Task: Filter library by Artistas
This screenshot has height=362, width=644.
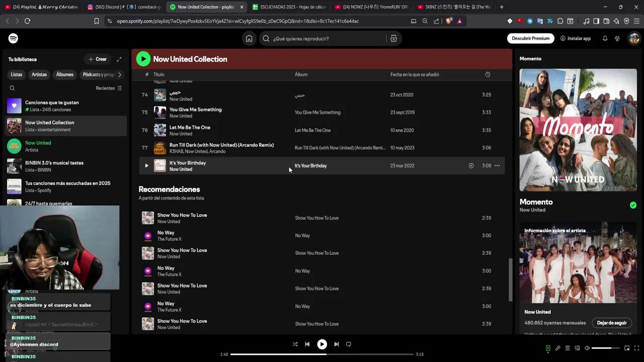Action: click(x=39, y=74)
